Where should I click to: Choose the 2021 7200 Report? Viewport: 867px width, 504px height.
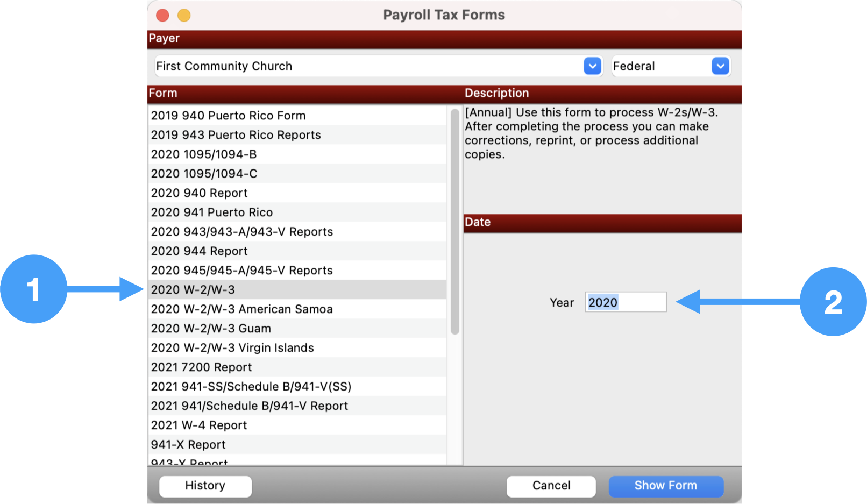tap(201, 367)
